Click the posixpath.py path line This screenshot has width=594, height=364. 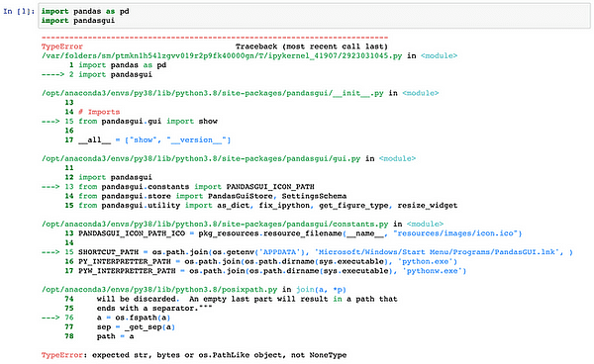[x=194, y=290]
